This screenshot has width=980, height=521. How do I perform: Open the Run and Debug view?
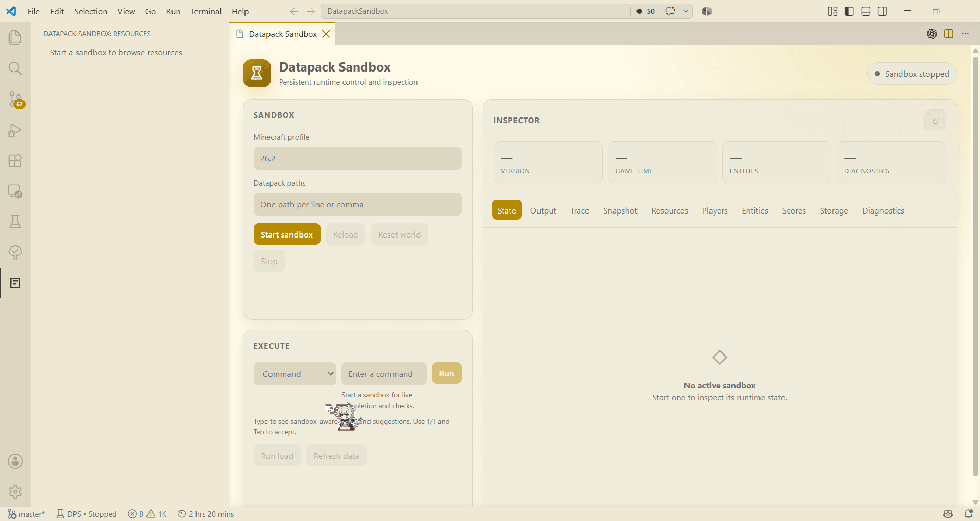pyautogui.click(x=15, y=130)
